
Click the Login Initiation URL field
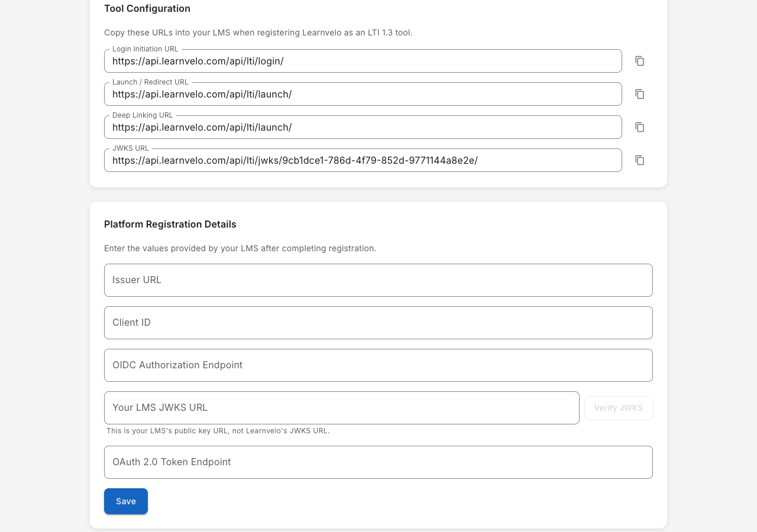point(363,61)
